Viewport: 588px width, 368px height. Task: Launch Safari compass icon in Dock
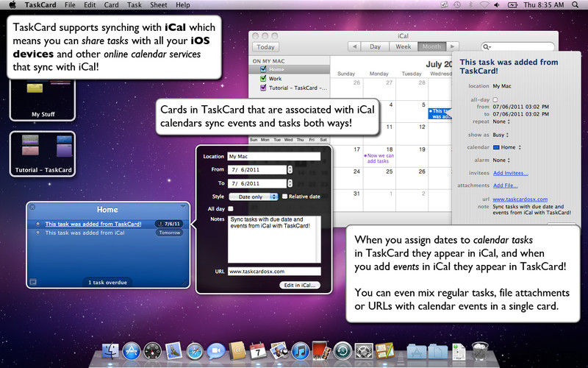click(x=194, y=352)
